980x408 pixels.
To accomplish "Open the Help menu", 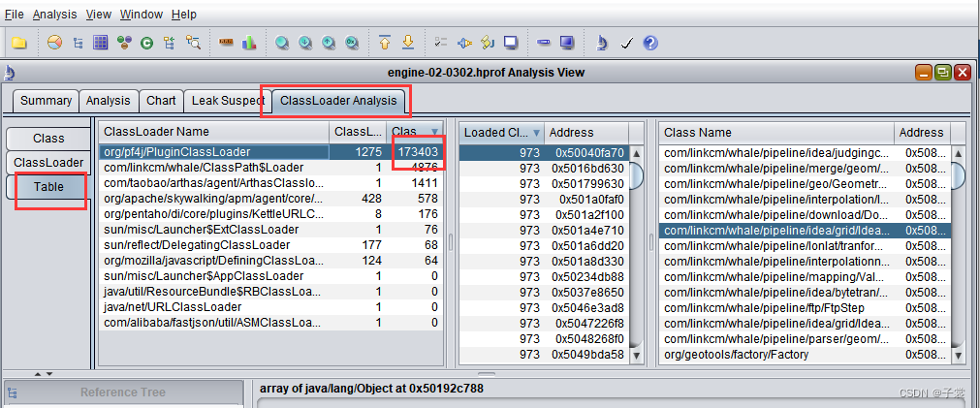I will [184, 15].
